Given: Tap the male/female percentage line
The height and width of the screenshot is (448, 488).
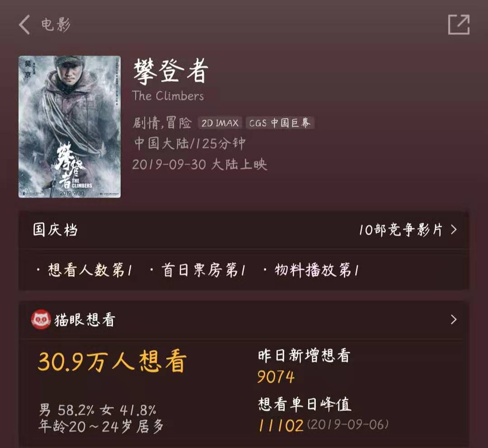Looking at the screenshot, I should (98, 410).
